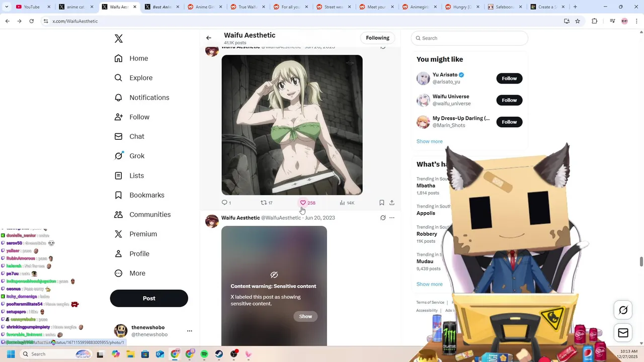Image resolution: width=644 pixels, height=362 pixels.
Task: Open a new browser tab
Action: [575, 7]
